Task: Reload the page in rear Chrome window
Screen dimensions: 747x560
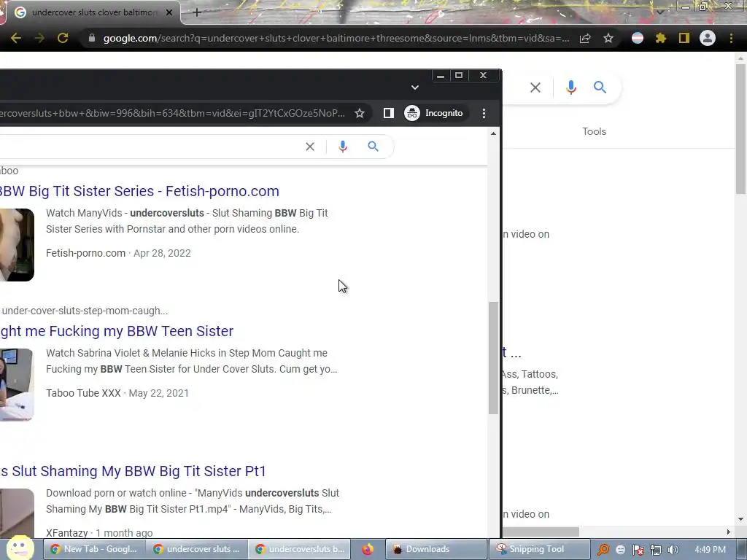Action: pos(63,38)
